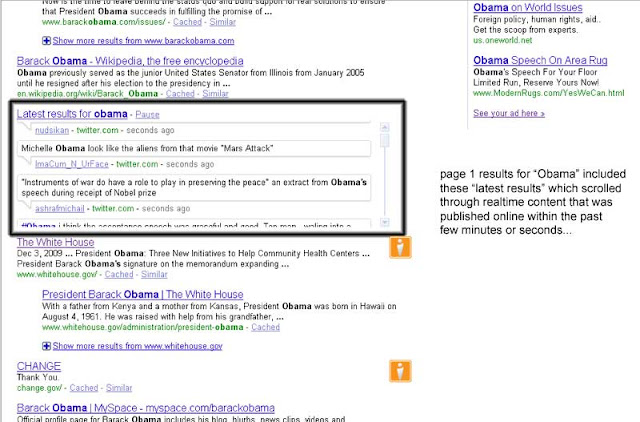Open President Barack Obama | The White House link

[x=142, y=294]
